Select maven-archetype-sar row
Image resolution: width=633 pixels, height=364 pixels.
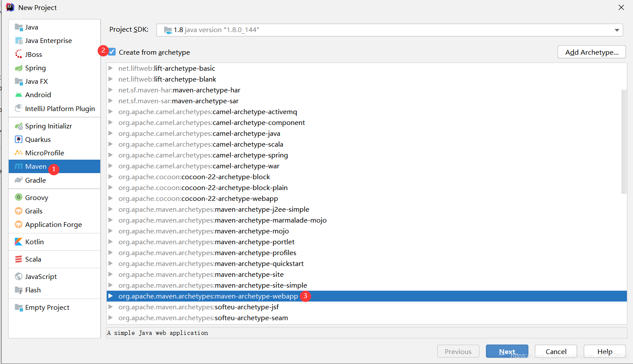pos(367,101)
